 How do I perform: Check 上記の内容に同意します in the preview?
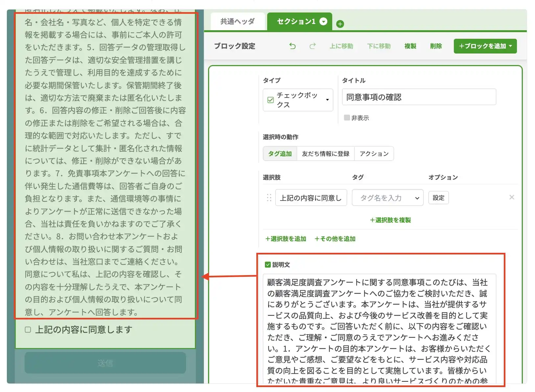click(28, 329)
